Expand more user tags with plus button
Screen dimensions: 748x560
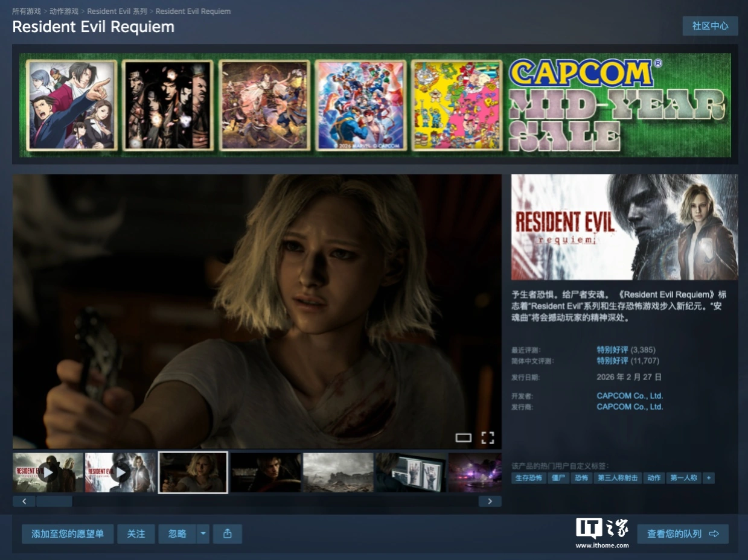(708, 478)
